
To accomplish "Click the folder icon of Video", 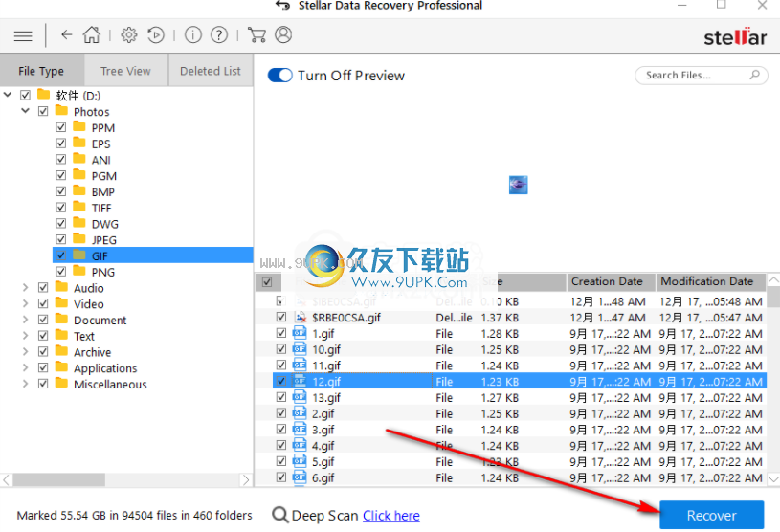I will (x=61, y=302).
